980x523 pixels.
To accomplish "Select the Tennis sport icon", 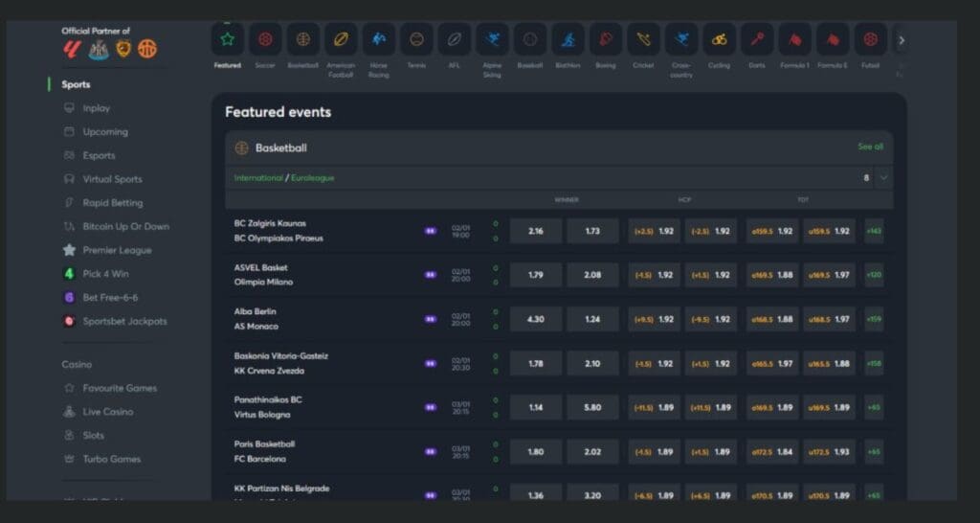I will click(x=417, y=39).
